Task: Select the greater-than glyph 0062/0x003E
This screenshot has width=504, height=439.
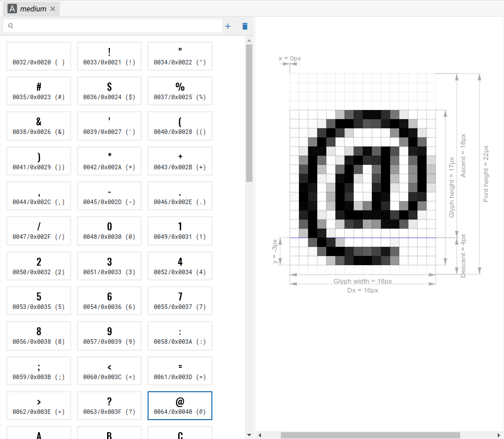Action: [39, 405]
